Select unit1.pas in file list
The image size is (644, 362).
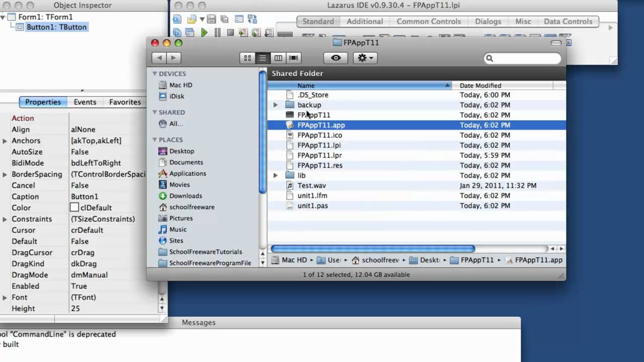[x=417, y=206]
